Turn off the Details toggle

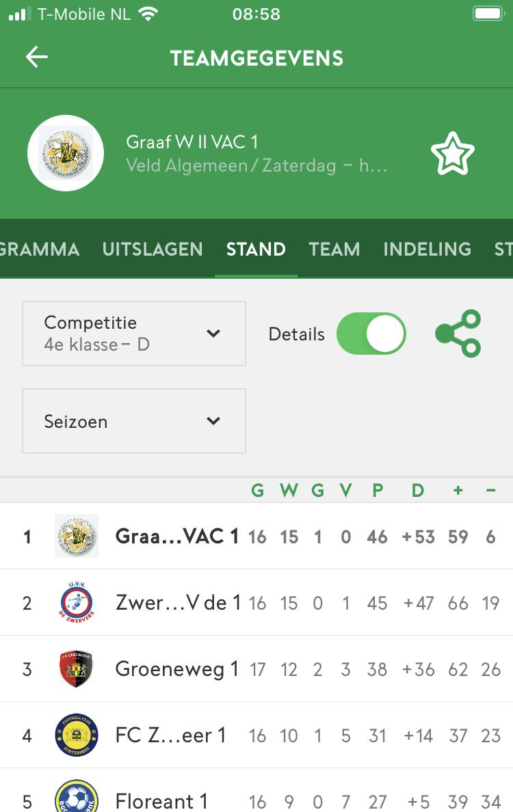pos(371,334)
